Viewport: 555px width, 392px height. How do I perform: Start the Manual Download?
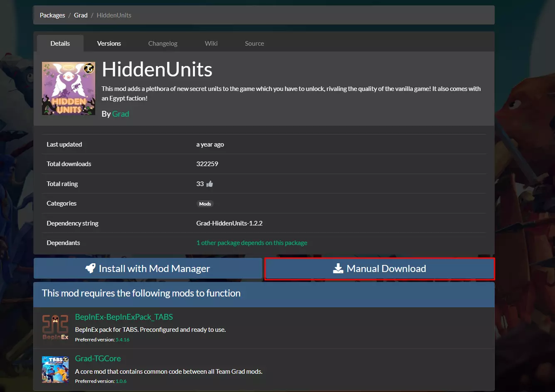point(380,269)
